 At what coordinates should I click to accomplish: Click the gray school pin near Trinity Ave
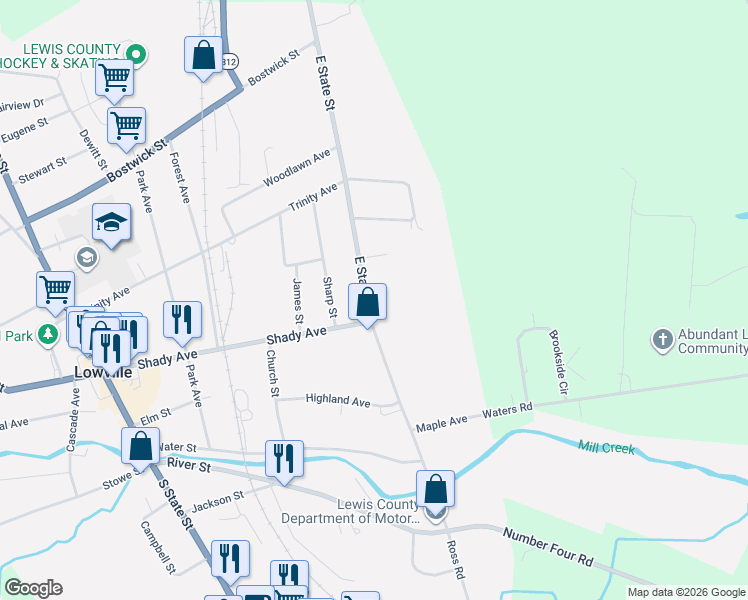click(x=87, y=259)
